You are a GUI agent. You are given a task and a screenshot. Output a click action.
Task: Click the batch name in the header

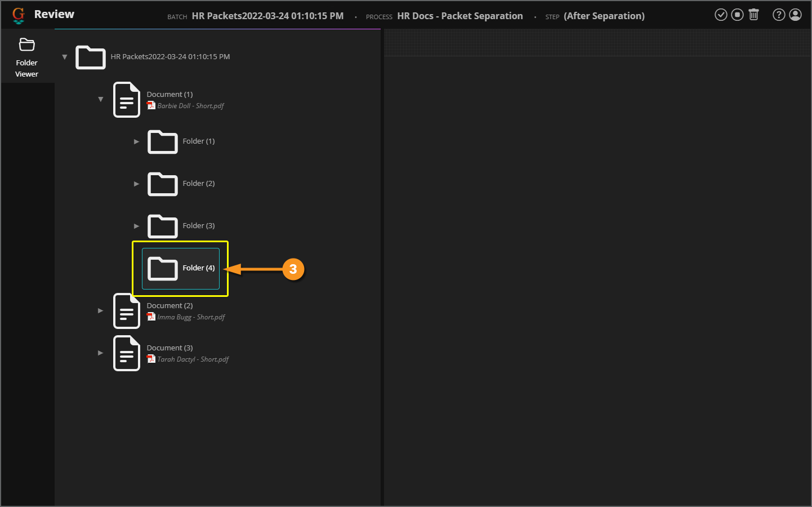pyautogui.click(x=267, y=16)
